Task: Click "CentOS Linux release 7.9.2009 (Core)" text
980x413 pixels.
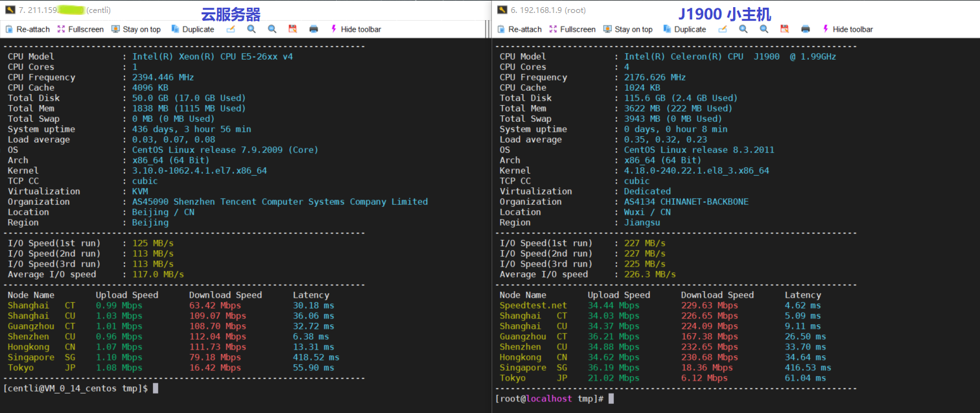Action: [x=226, y=150]
